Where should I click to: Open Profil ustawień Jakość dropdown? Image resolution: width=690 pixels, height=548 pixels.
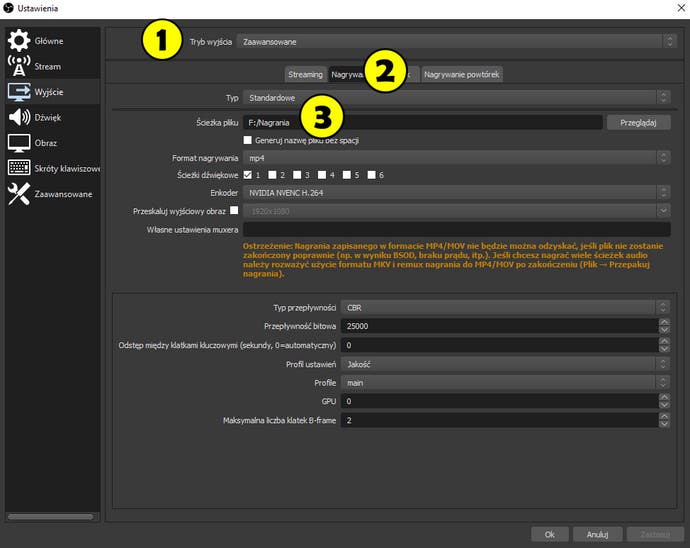506,364
